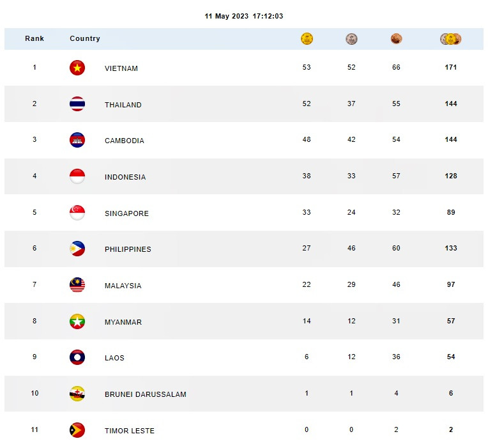Image resolution: width=488 pixels, height=448 pixels.
Task: Click the Philippines flag icon
Action: coord(77,249)
